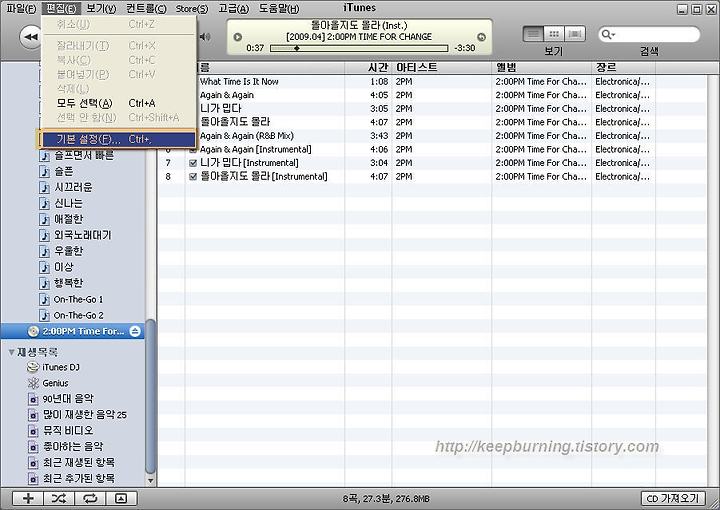The height and width of the screenshot is (510, 720).
Task: Sort by 아티스트 column header
Action: point(441,67)
